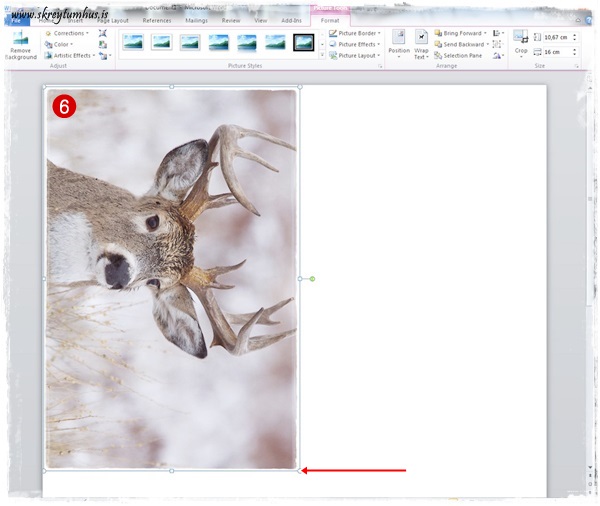Open the Rotate objects menu icon
600x506 pixels.
pos(498,56)
